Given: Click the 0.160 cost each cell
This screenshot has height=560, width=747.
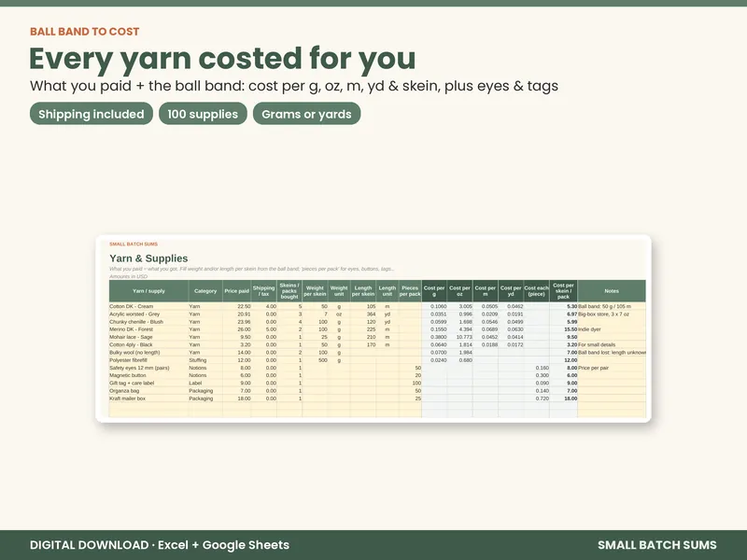Looking at the screenshot, I should [536, 368].
